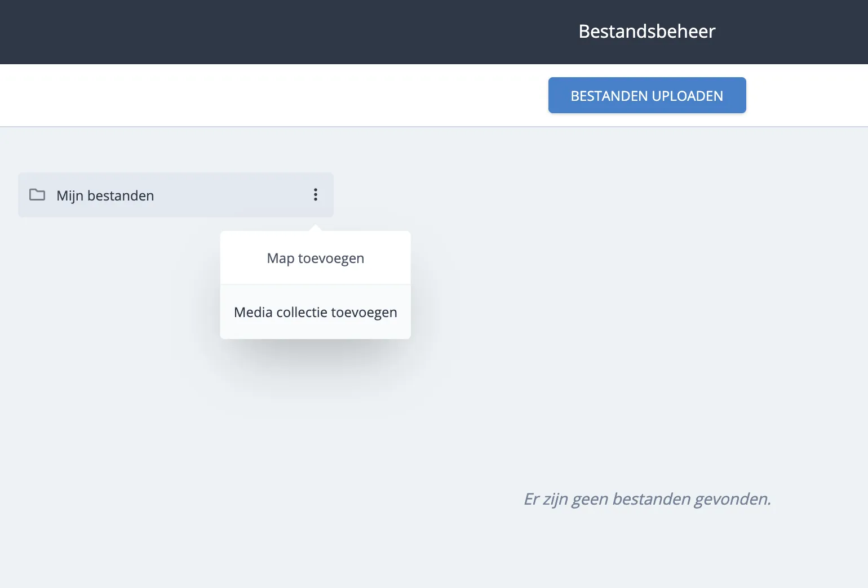Click the word 'toevoegen' in Media collectie entry
Screen dimensions: 868x588
click(364, 312)
